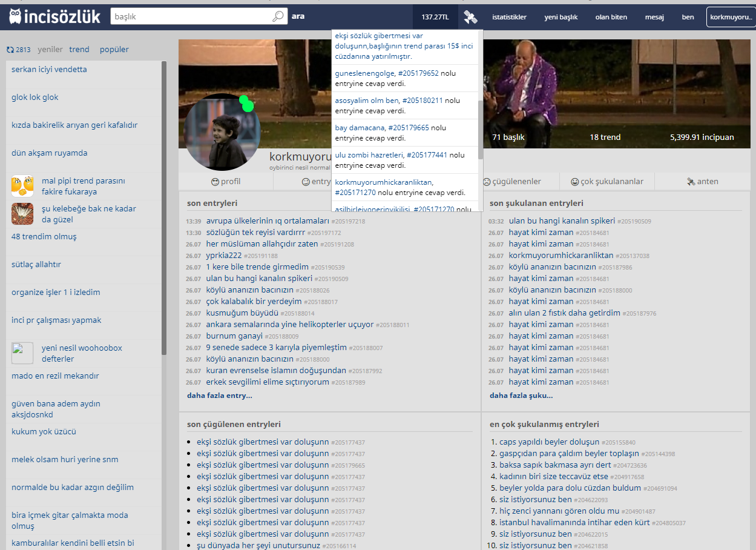Open mado en rezil mekandır topic

point(55,376)
